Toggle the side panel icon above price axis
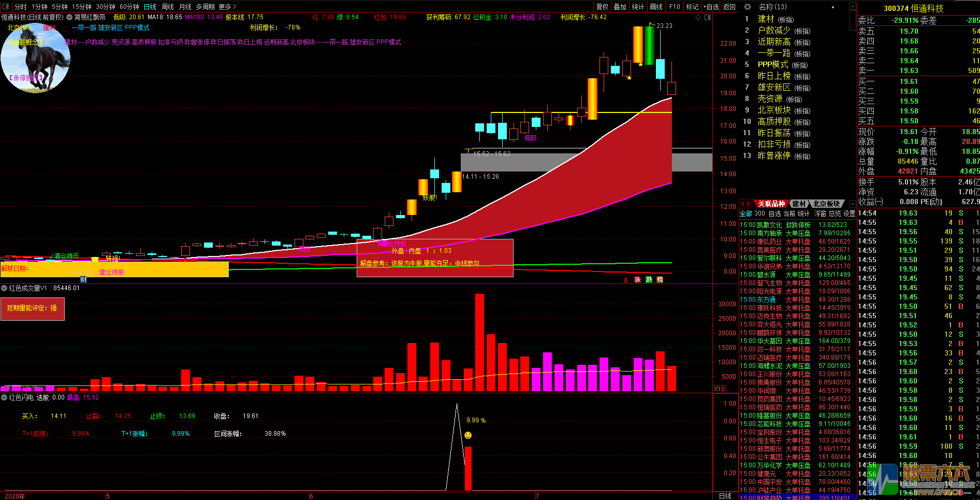This screenshot has width=980, height=500. pyautogui.click(x=708, y=17)
